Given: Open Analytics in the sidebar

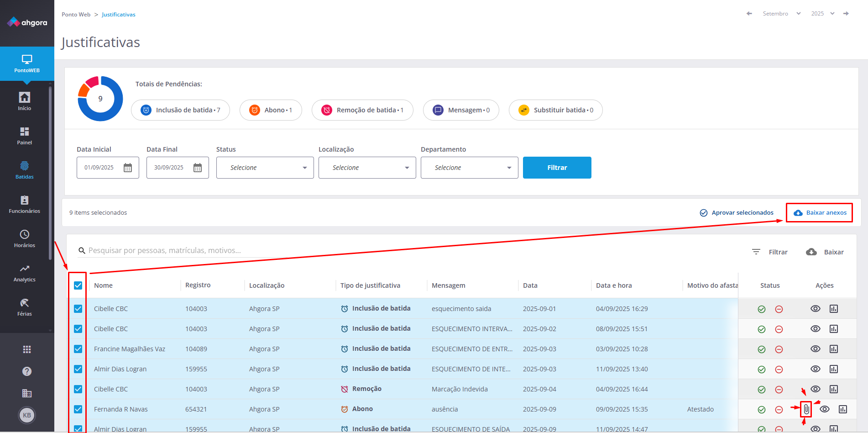Looking at the screenshot, I should click(25, 273).
